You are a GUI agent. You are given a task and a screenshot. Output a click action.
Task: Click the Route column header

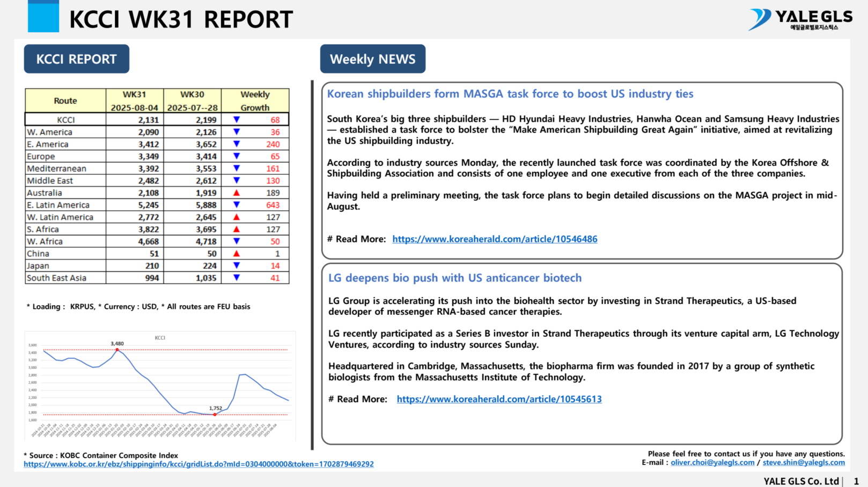point(65,101)
